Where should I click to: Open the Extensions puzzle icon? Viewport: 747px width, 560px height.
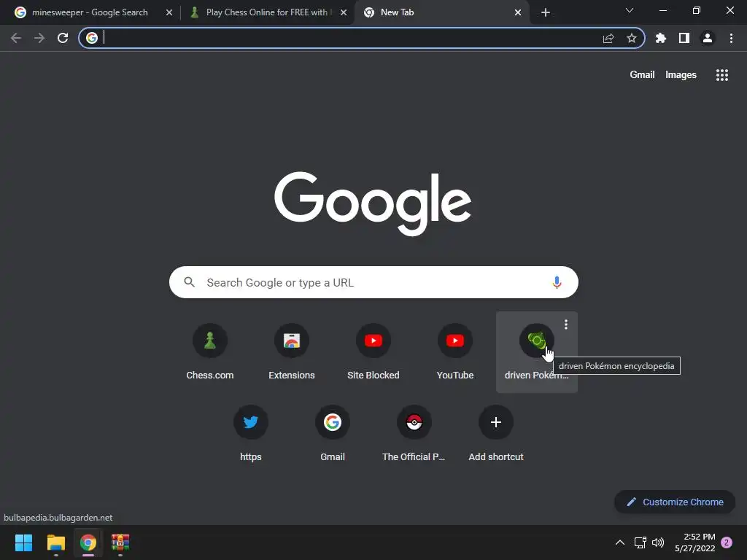[661, 38]
